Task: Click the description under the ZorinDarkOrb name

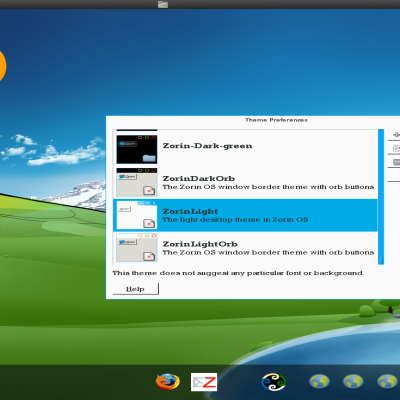Action: [268, 187]
